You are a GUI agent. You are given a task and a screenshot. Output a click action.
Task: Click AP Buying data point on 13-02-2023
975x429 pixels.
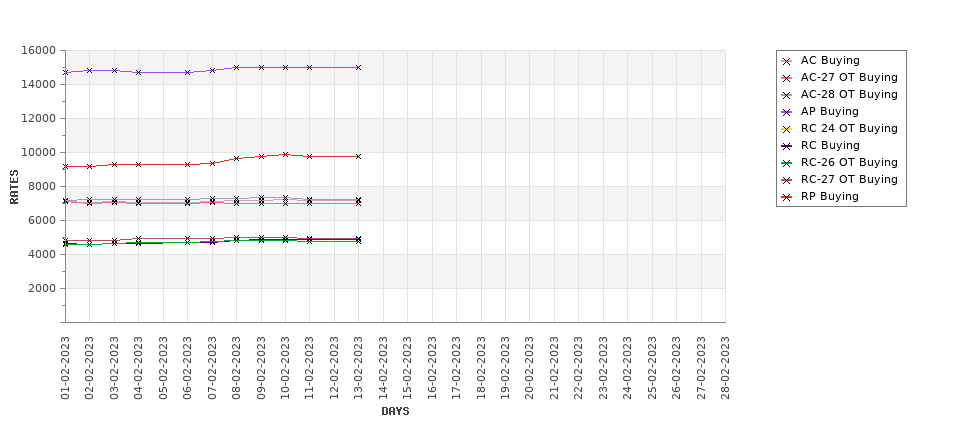click(x=358, y=67)
